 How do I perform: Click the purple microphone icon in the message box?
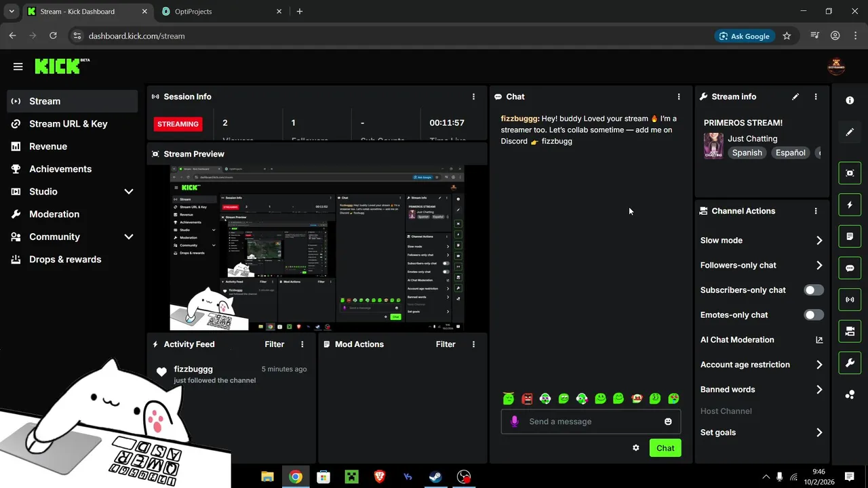[x=514, y=422]
